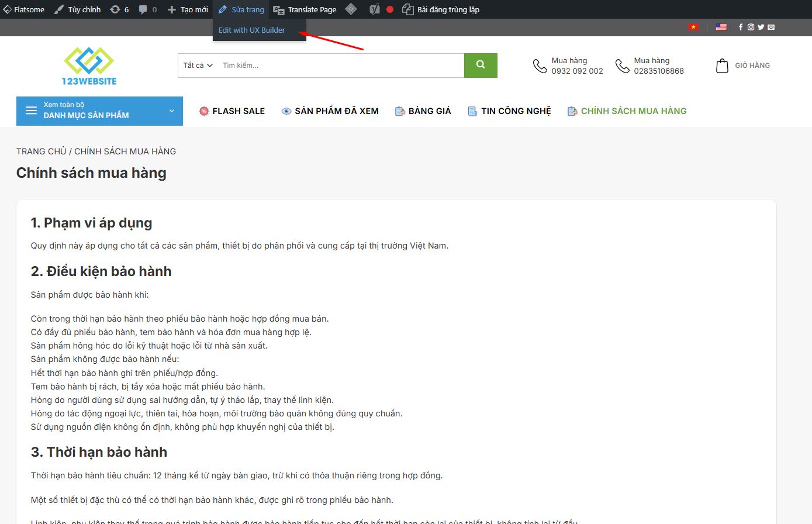The height and width of the screenshot is (524, 812).
Task: Select 'Edit with UX Builder' submenu item
Action: tap(252, 30)
